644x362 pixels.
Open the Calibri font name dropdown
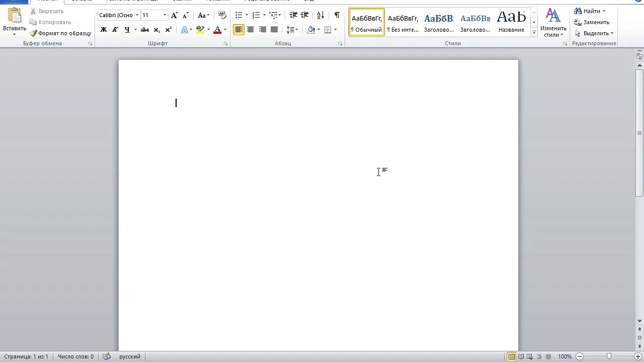137,15
